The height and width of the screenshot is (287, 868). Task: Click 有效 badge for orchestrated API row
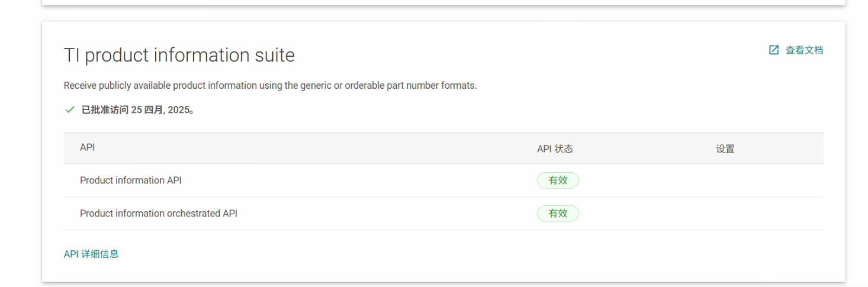(558, 214)
